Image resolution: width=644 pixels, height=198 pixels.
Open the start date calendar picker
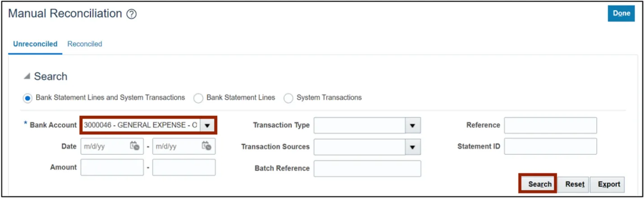point(134,146)
